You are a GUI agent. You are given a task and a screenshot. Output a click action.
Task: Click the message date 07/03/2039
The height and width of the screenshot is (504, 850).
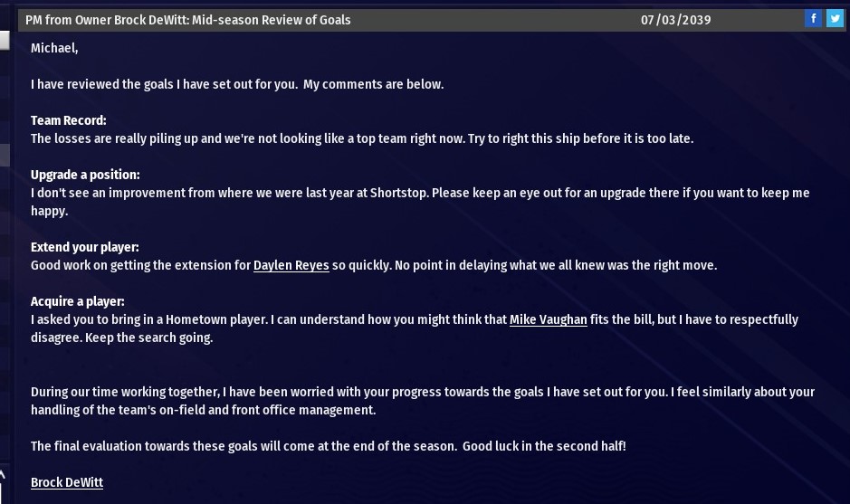click(675, 19)
